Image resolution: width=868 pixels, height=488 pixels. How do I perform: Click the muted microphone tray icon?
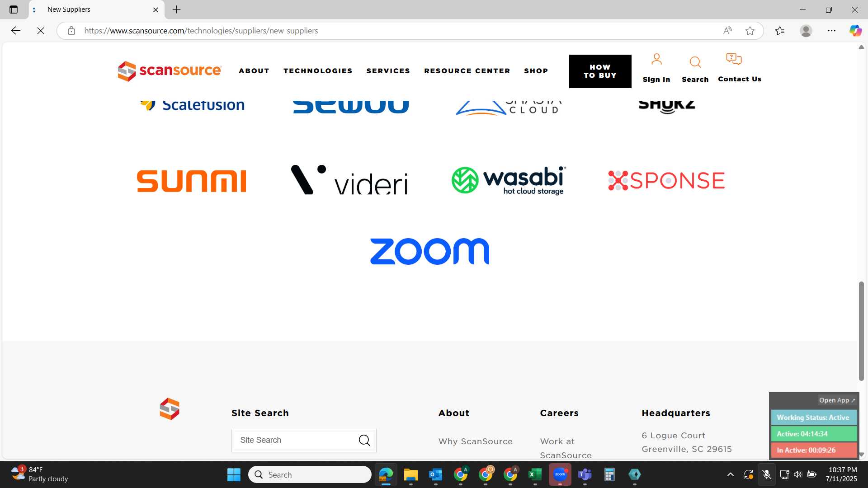pos(767,474)
